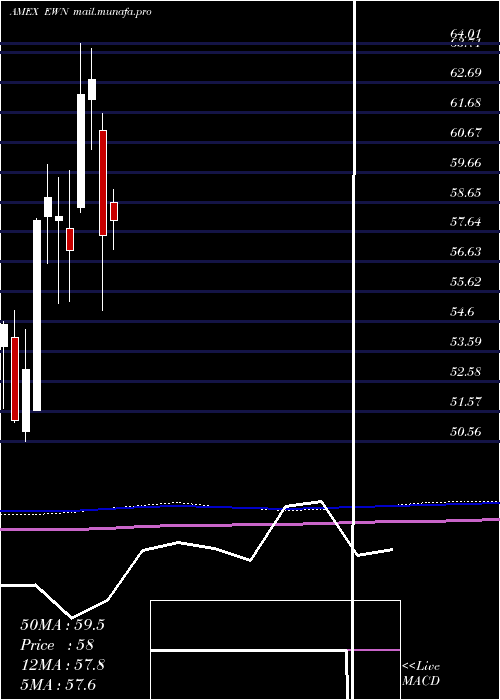Select the 54.6 price axis label
The height and width of the screenshot is (700, 500).
click(462, 312)
